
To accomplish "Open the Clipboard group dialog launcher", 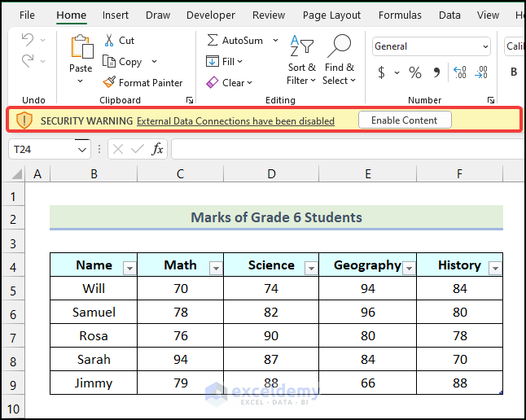I will [x=190, y=100].
